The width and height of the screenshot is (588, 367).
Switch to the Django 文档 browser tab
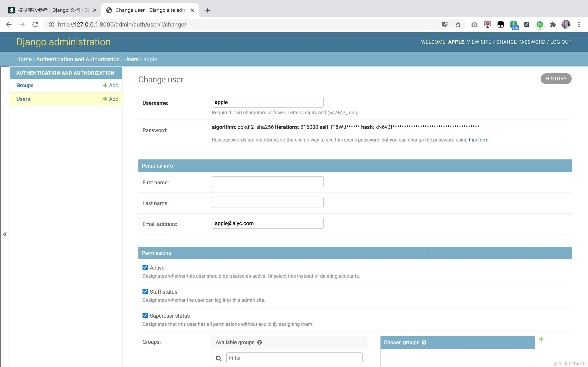coord(52,10)
